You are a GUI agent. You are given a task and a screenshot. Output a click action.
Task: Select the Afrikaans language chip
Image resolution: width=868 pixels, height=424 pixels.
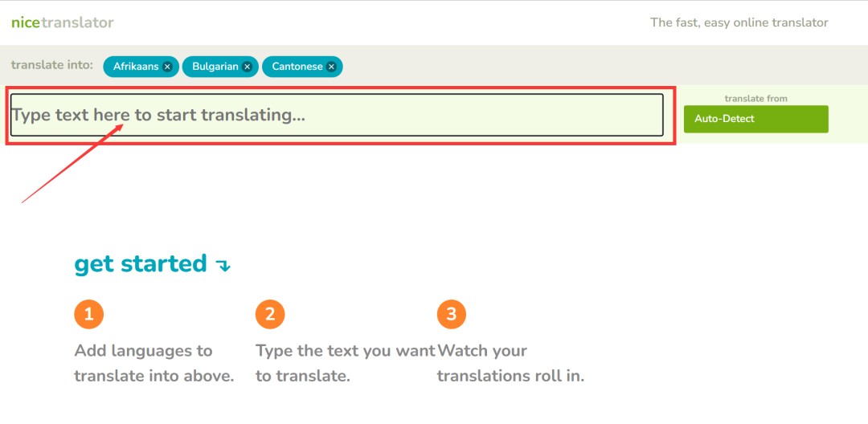136,67
